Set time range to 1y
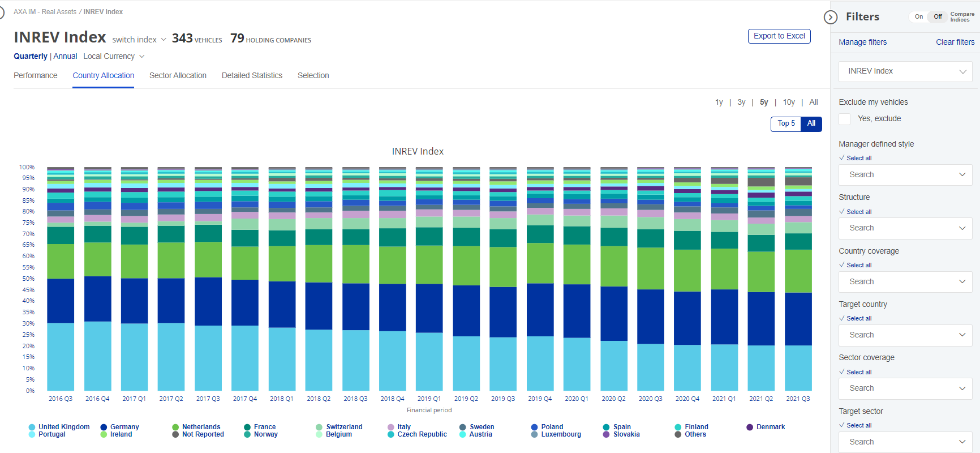980x453 pixels. click(719, 102)
